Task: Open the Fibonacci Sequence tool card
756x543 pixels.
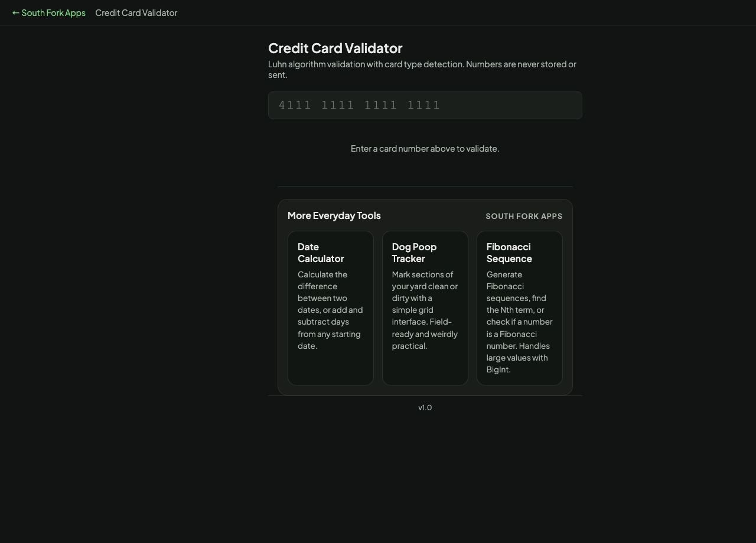Action: [520, 308]
